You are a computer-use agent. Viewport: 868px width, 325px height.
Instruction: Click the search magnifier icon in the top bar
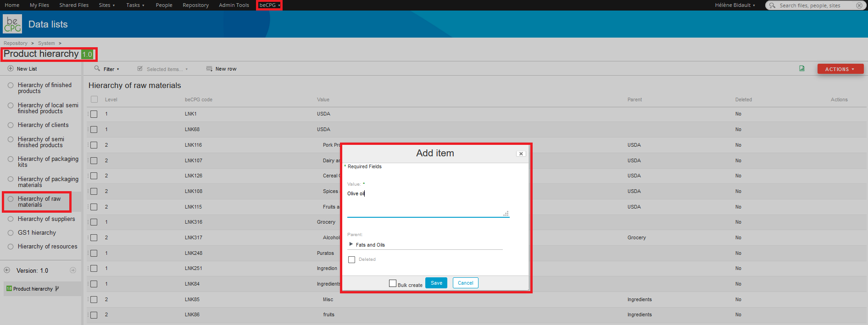pos(772,6)
